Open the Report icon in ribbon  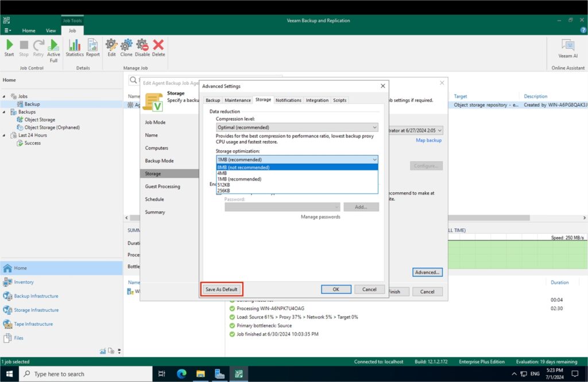(x=92, y=48)
